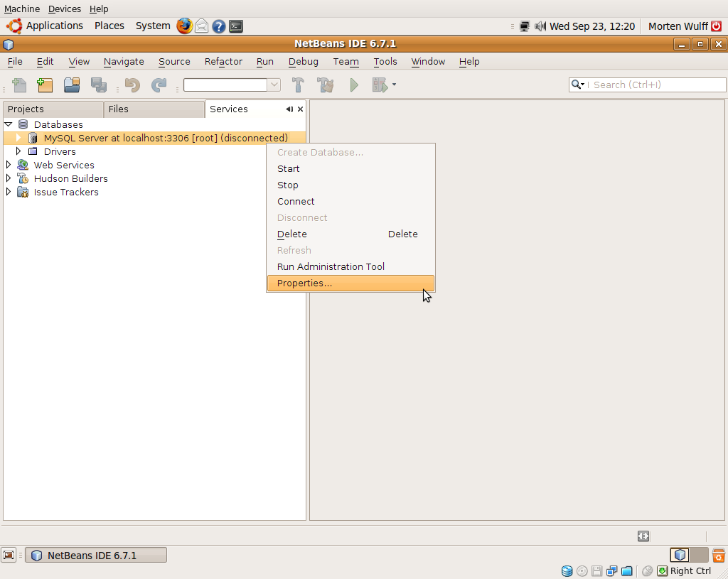Open the Source menu

(175, 61)
